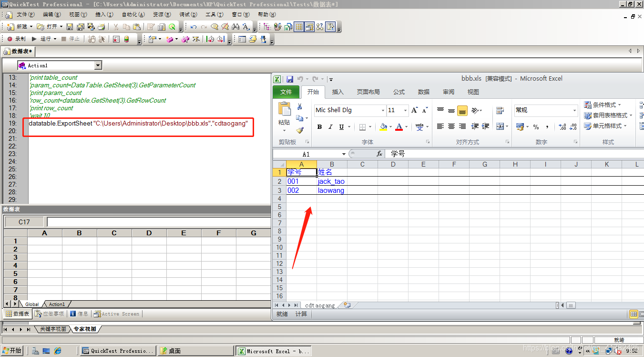Click Excel center horizontal alignment icon
This screenshot has width=644, height=357.
[x=451, y=126]
